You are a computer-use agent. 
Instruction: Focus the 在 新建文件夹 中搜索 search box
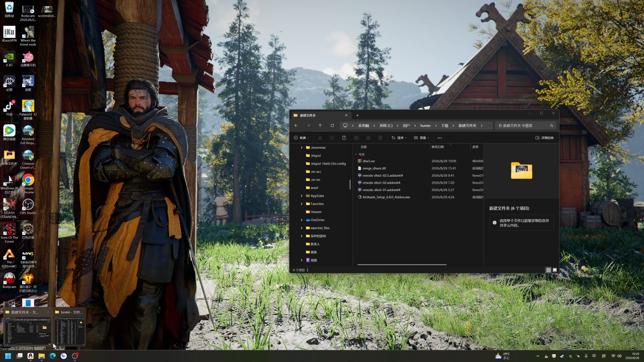(x=526, y=126)
